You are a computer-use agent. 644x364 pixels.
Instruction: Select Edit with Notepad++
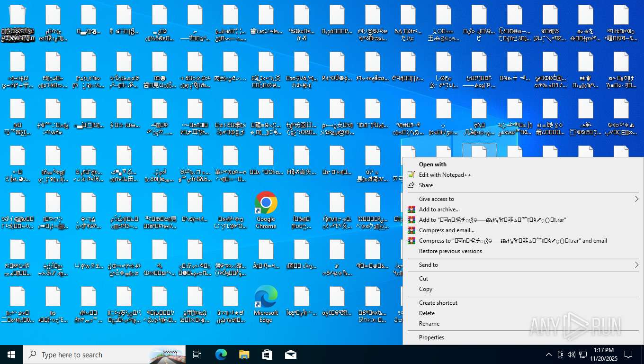[523, 175]
